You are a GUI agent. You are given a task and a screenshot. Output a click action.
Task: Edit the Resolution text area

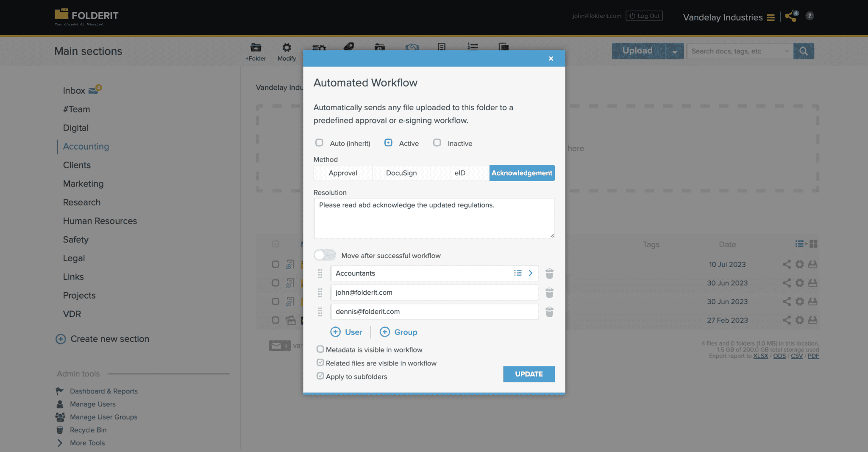pyautogui.click(x=434, y=218)
